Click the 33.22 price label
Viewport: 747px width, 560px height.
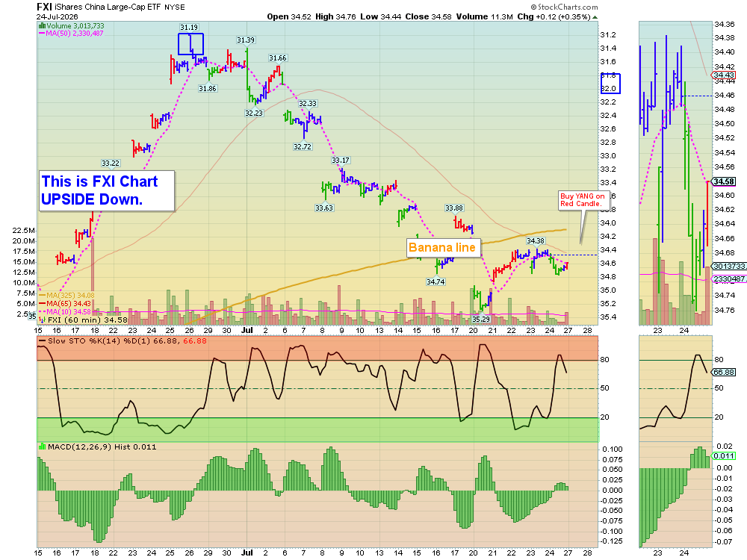(111, 164)
